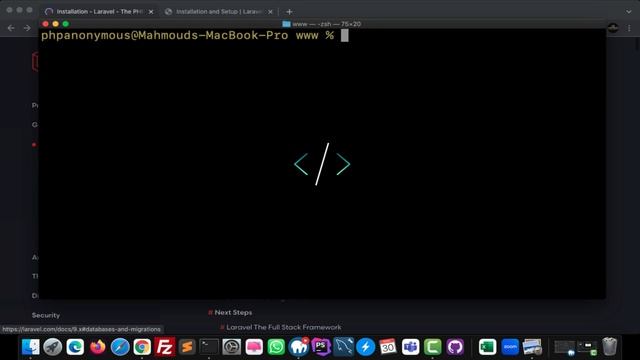The width and height of the screenshot is (640, 360).
Task: Close the Installation and Setup tab
Action: [x=270, y=12]
